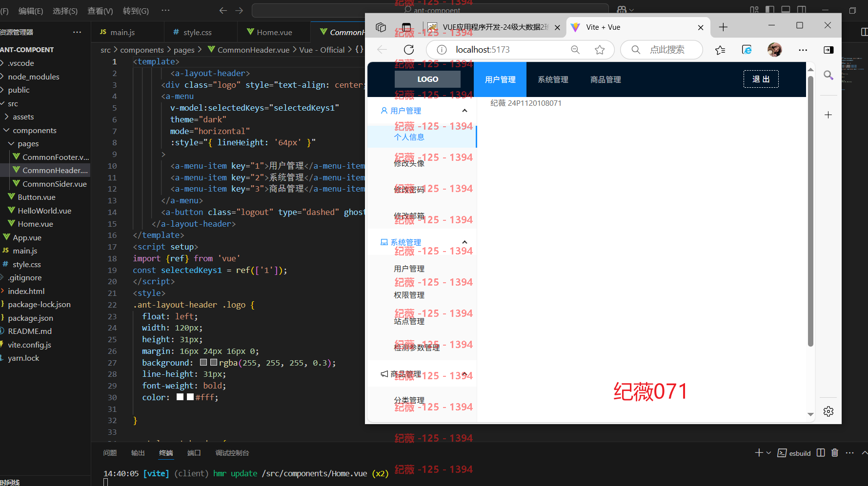Image resolution: width=868 pixels, height=486 pixels.
Task: Open 选择(S) menu in VS Code
Action: pos(65,11)
